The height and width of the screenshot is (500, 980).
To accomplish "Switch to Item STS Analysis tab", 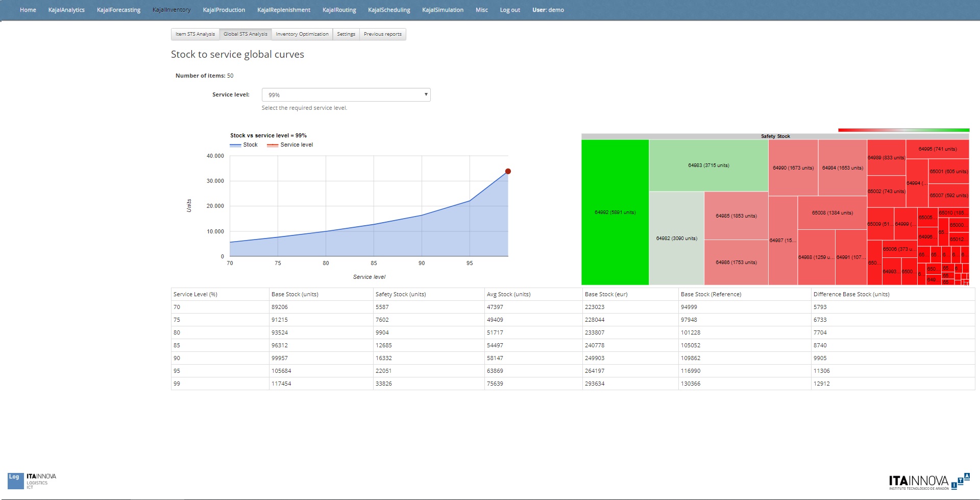I will (x=195, y=34).
